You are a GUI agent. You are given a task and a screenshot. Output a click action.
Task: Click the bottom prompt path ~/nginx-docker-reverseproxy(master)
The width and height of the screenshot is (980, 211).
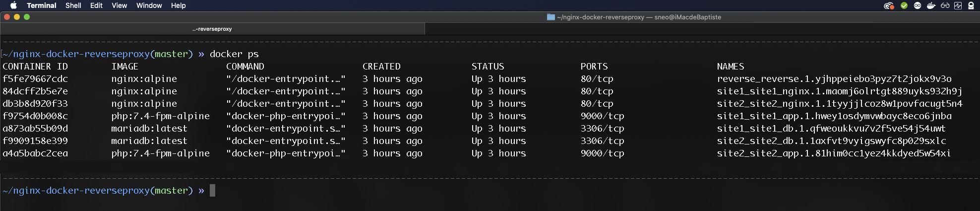98,191
